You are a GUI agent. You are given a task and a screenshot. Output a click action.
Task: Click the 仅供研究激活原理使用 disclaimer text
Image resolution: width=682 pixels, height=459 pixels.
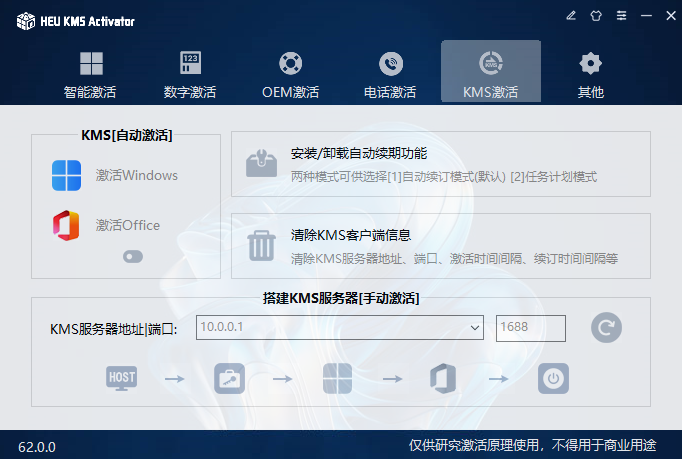tap(532, 445)
